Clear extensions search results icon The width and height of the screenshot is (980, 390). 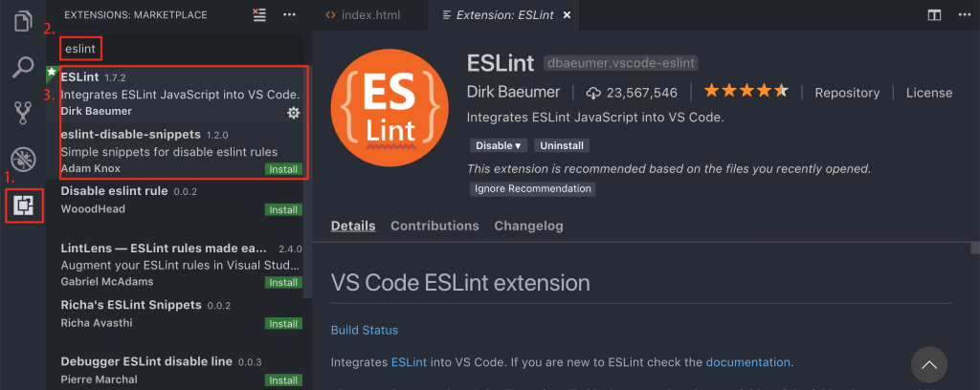coord(259,14)
